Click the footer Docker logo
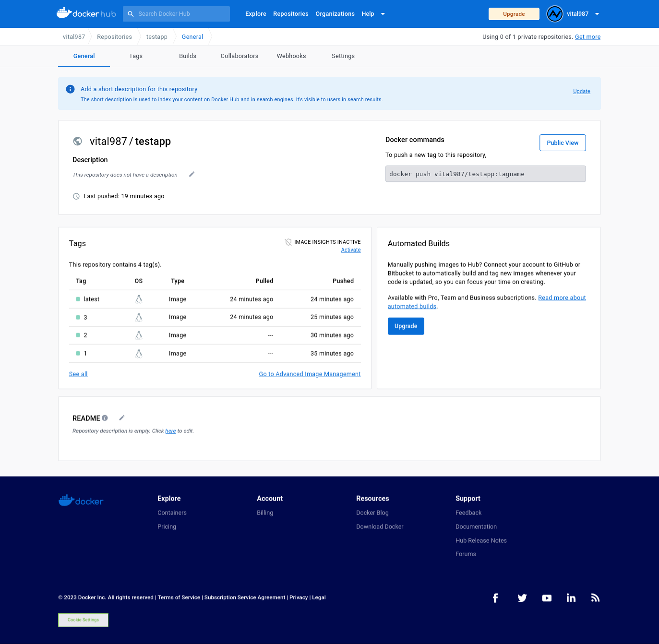Screen dimensions: 659x644 (81, 501)
